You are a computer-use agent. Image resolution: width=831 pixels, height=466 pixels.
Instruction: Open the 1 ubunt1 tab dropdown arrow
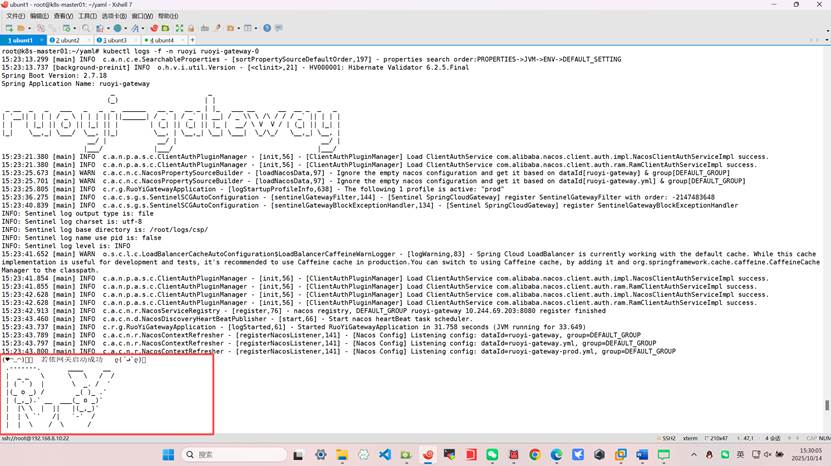click(41, 40)
